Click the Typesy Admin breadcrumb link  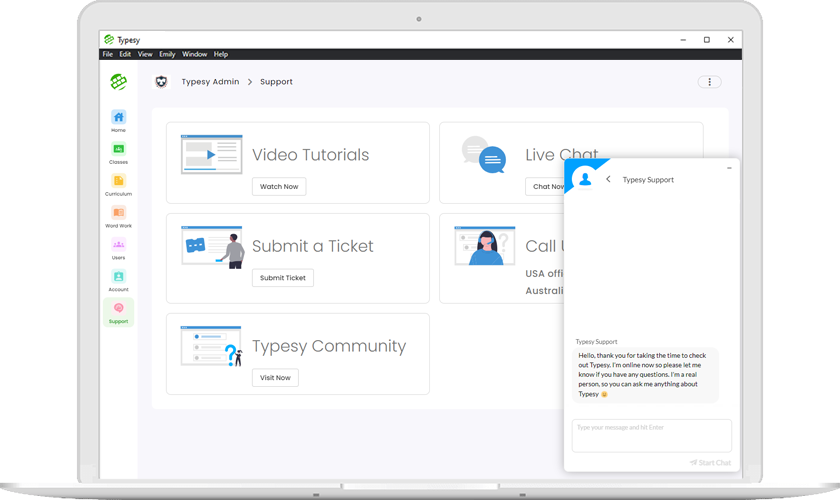pyautogui.click(x=210, y=81)
